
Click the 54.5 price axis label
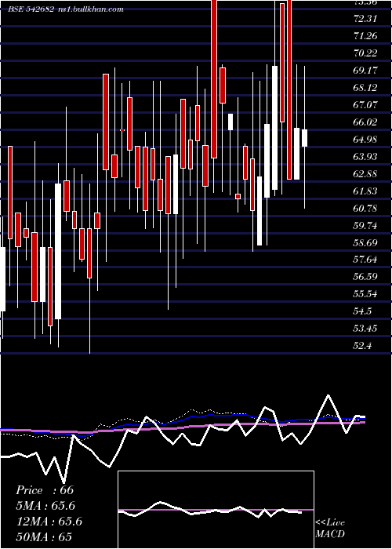point(363,311)
